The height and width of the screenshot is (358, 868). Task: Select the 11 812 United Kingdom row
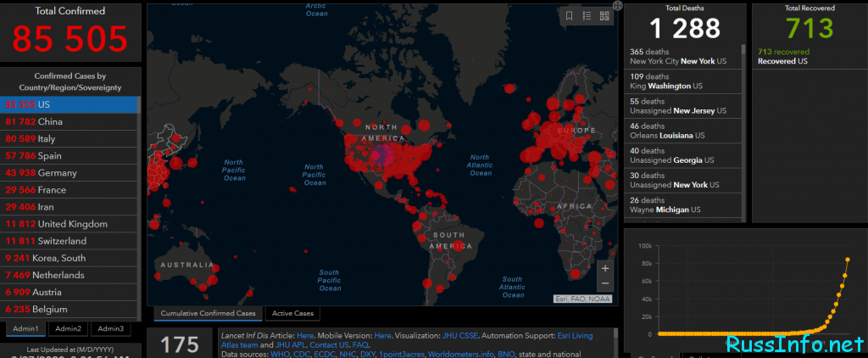click(69, 225)
